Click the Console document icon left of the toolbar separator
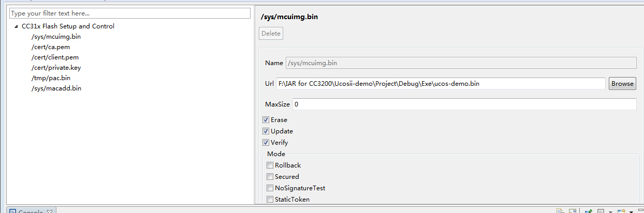Screen dimensions: 644x213 coord(560,211)
